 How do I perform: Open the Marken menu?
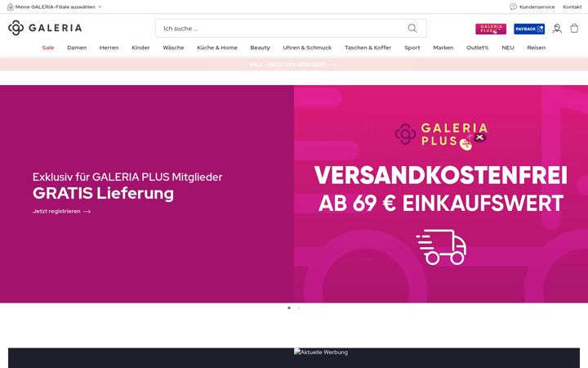443,47
